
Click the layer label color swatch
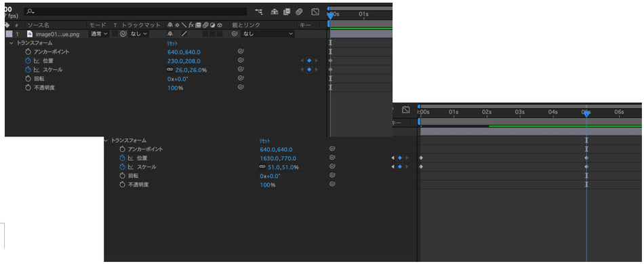tap(9, 34)
